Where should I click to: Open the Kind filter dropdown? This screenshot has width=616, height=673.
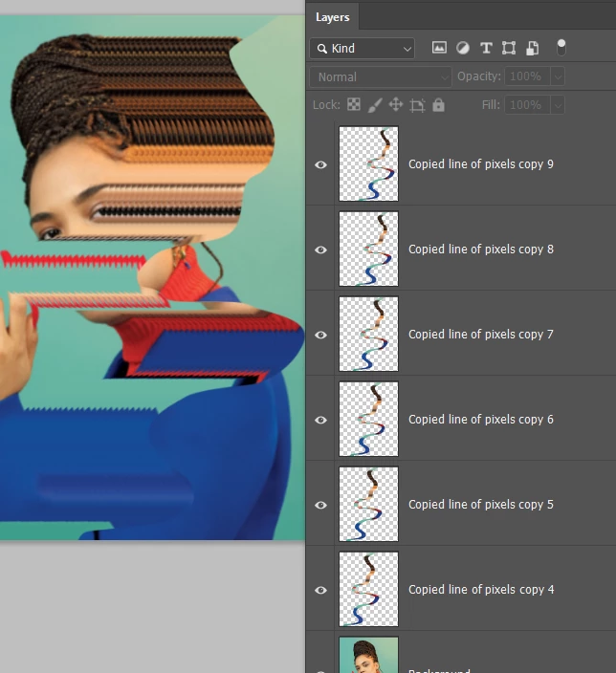pos(363,49)
